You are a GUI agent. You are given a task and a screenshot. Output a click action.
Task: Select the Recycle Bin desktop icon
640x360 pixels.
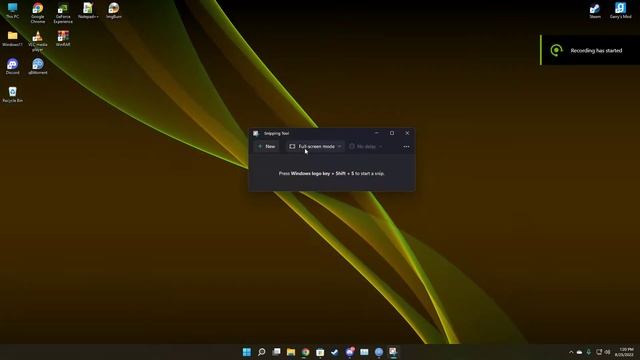[x=13, y=94]
